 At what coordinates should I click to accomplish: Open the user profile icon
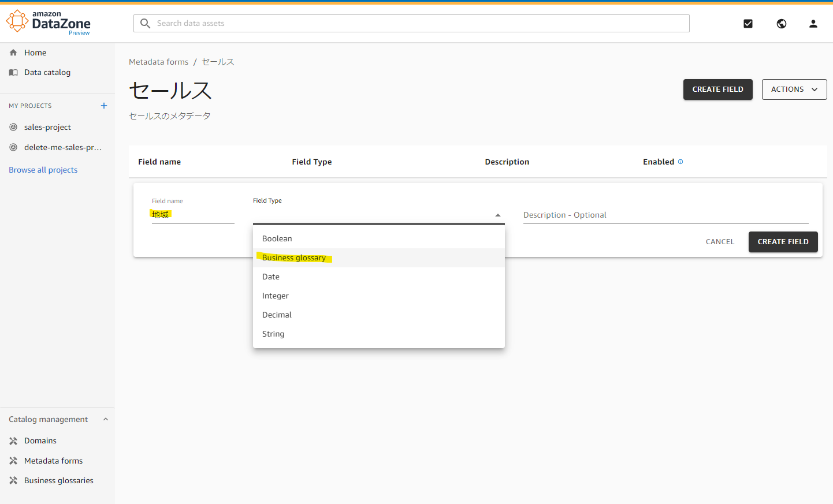point(813,24)
